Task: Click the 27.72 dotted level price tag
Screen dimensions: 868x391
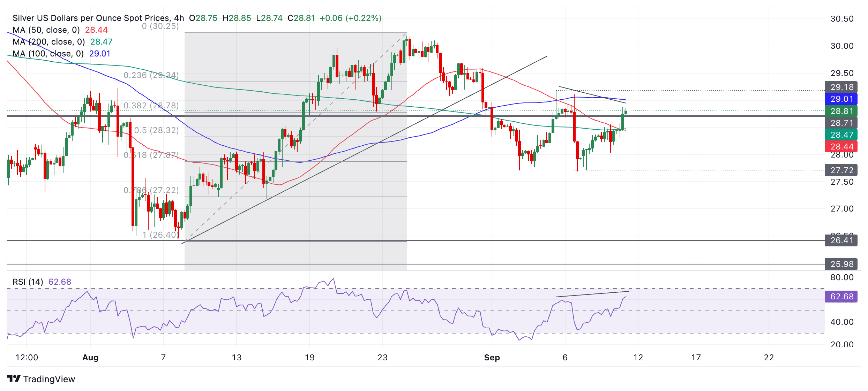Action: [841, 170]
